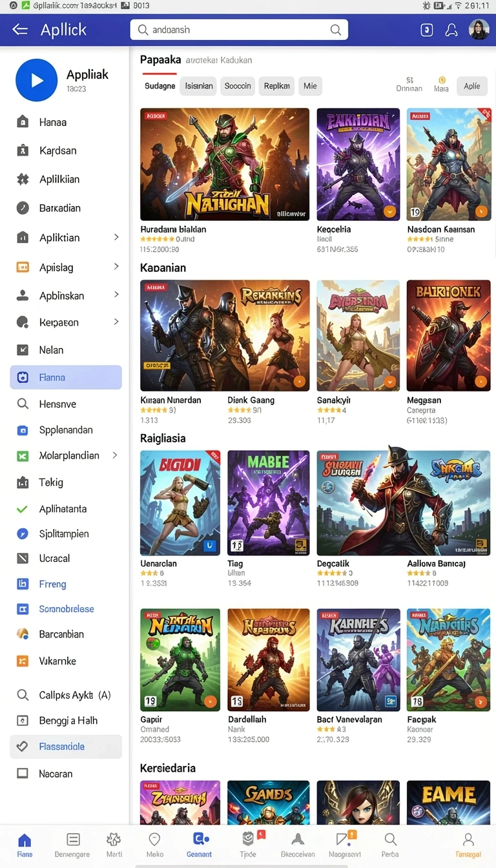The height and width of the screenshot is (868, 496).
Task: Click the Aplie button
Action: pos(472,86)
